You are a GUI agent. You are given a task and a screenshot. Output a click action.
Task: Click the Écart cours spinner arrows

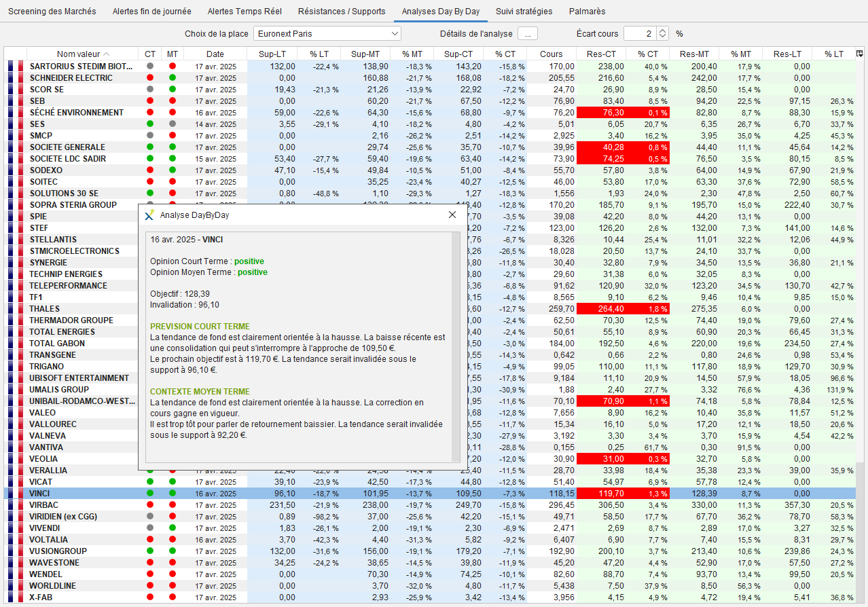click(x=662, y=33)
